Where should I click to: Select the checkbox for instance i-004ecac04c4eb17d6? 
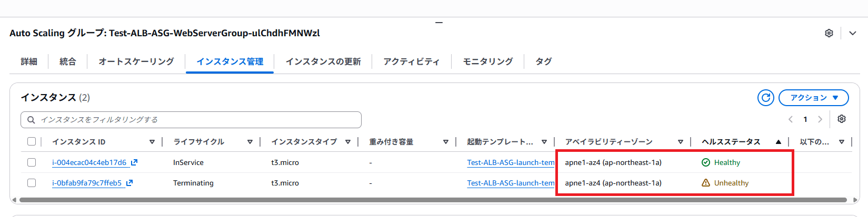point(32,162)
